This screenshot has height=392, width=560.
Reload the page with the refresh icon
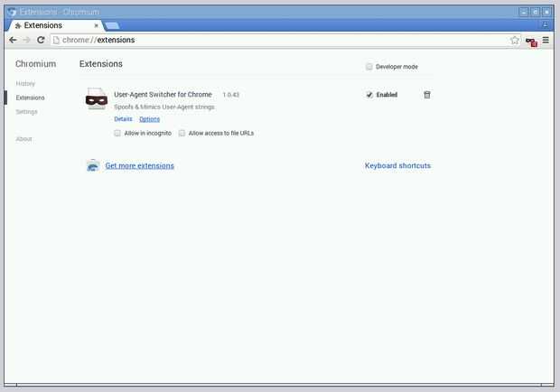click(41, 40)
